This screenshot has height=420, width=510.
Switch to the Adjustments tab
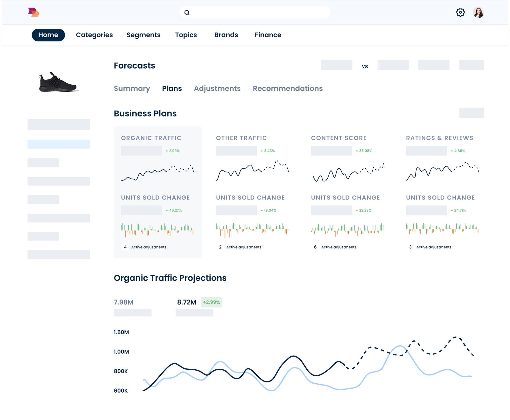point(217,89)
